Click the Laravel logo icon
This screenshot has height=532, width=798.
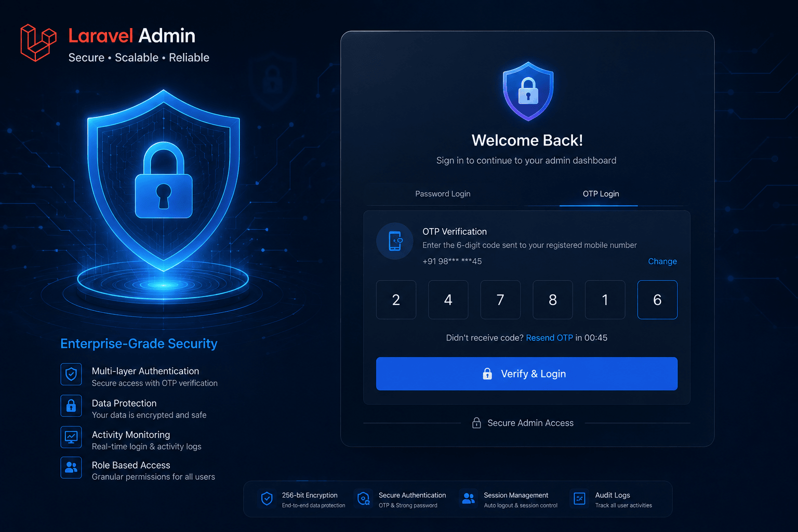point(38,43)
